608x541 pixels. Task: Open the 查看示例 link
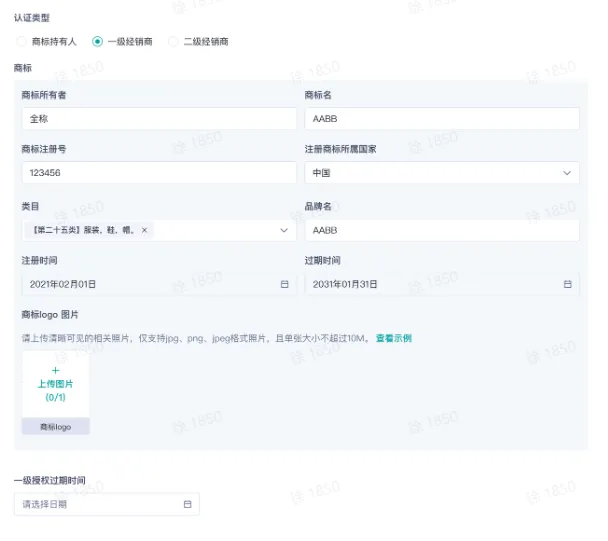394,338
